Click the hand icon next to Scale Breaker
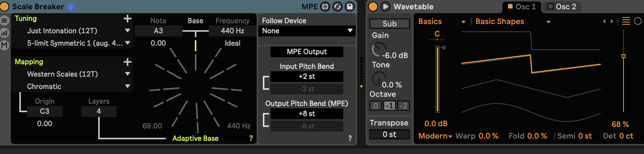The height and width of the screenshot is (154, 644). (x=71, y=6)
